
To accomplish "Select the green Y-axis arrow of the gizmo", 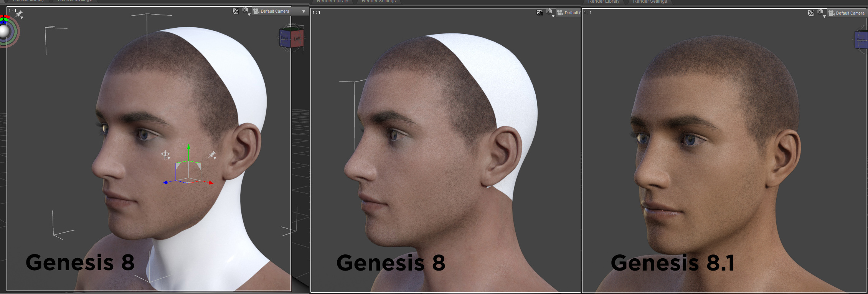I will point(188,147).
